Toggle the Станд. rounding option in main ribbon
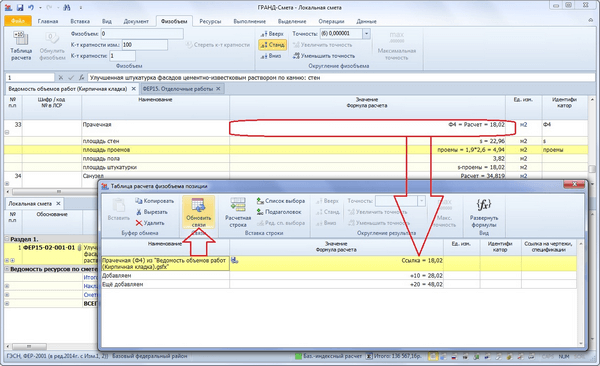The image size is (600, 366). pos(273,45)
